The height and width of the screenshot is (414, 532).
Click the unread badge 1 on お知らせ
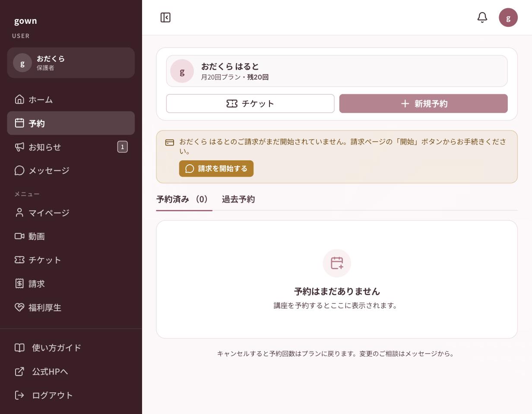pyautogui.click(x=122, y=147)
